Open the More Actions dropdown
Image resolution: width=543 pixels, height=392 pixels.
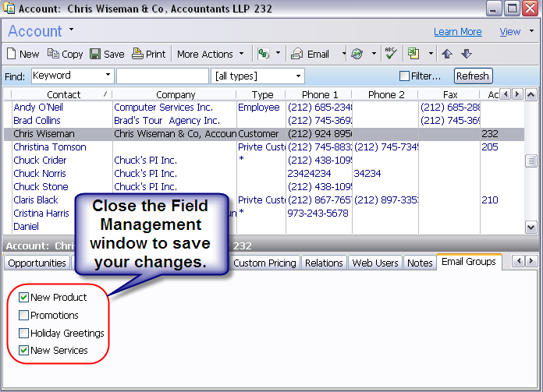[210, 54]
